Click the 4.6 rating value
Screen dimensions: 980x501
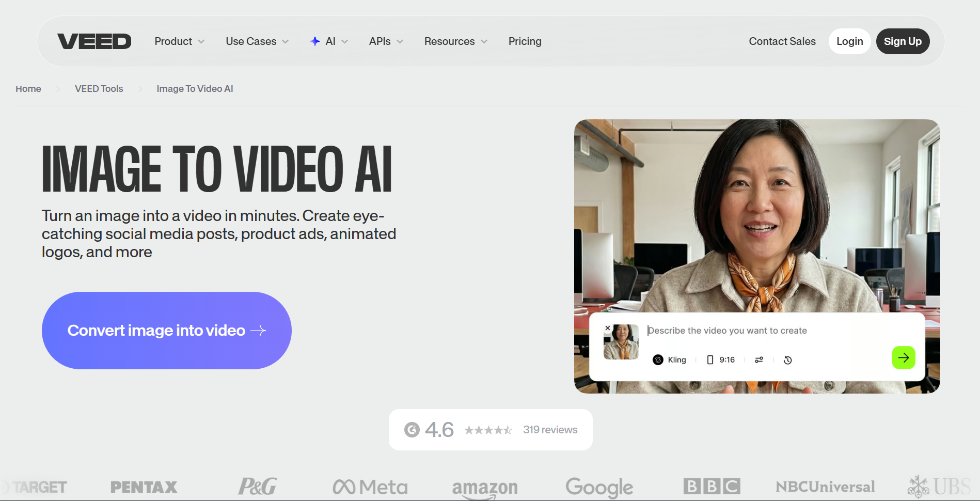click(x=439, y=430)
